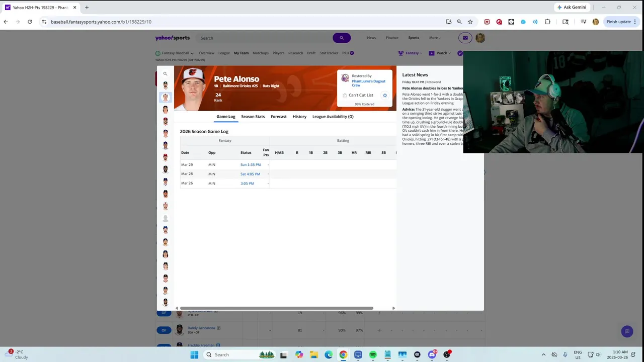The image size is (644, 362).
Task: Open the Randy Arozarena player link
Action: (x=201, y=328)
